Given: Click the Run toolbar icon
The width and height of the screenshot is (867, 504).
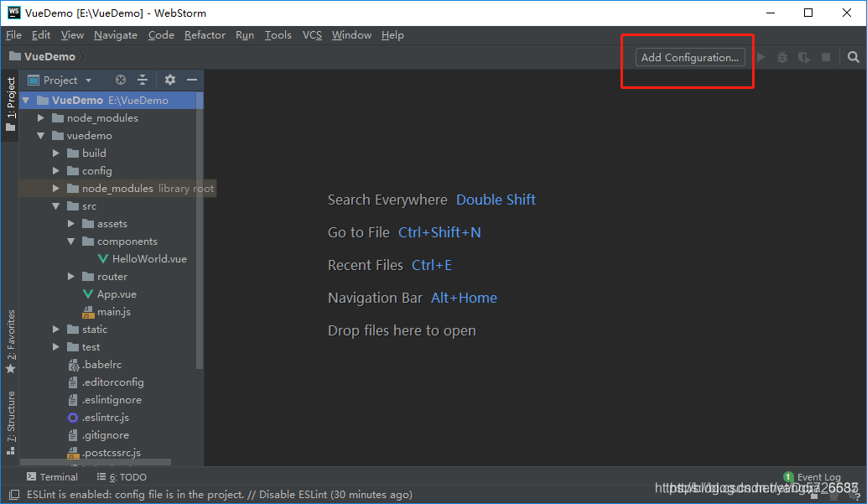Looking at the screenshot, I should click(761, 57).
